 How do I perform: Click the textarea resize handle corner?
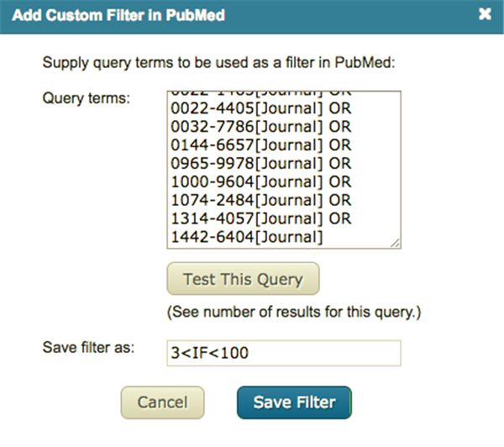click(395, 243)
